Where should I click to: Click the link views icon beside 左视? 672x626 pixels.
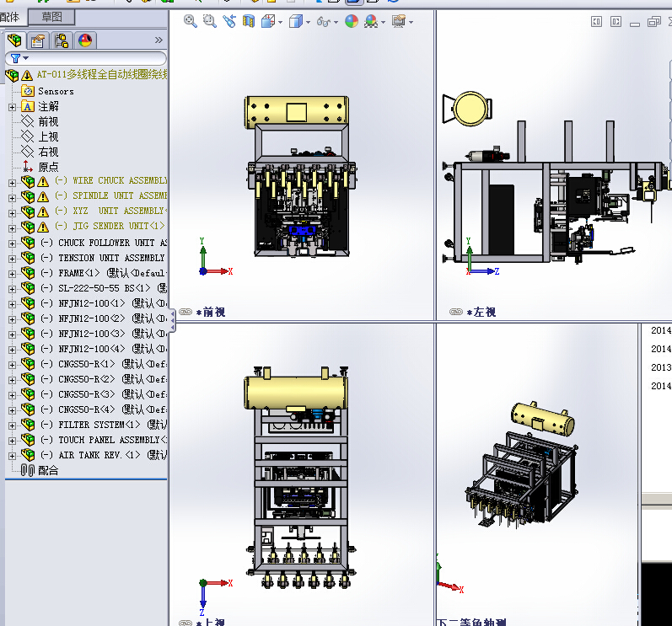[456, 312]
